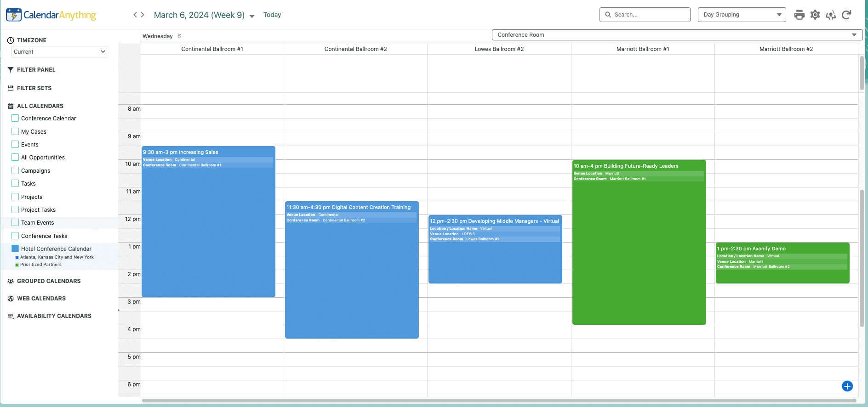Click the blue plus add button
This screenshot has width=868, height=407.
[847, 386]
